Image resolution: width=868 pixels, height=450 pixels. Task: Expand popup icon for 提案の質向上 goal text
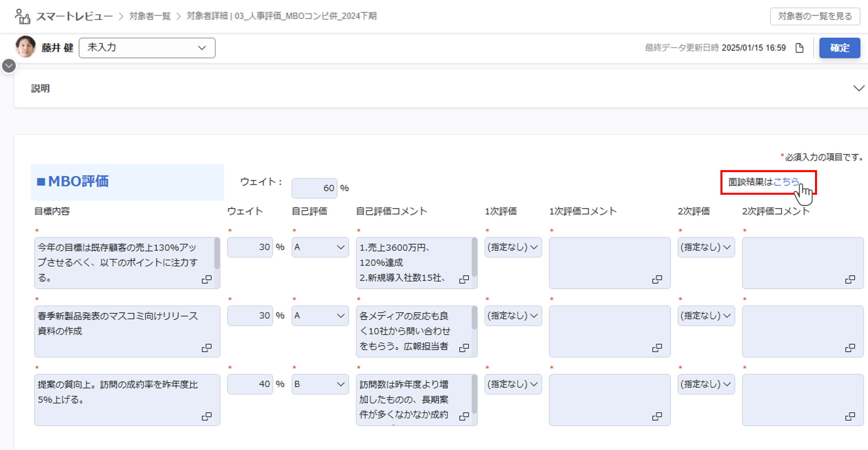(x=207, y=416)
